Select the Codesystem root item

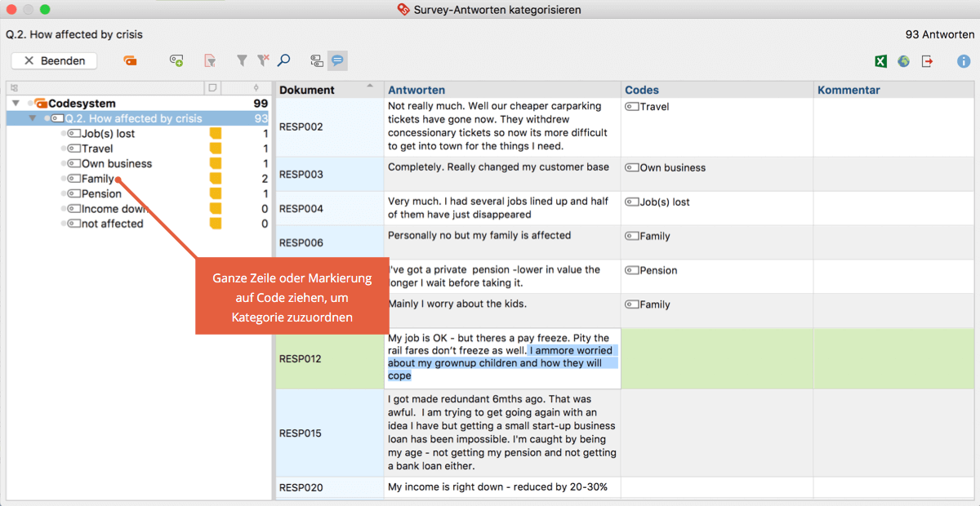coord(82,104)
